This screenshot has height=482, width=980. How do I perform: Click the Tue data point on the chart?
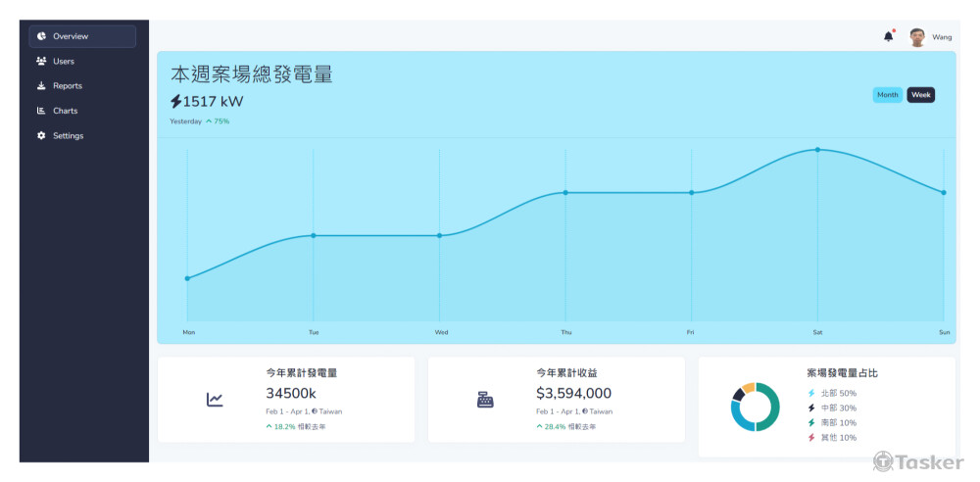point(314,236)
